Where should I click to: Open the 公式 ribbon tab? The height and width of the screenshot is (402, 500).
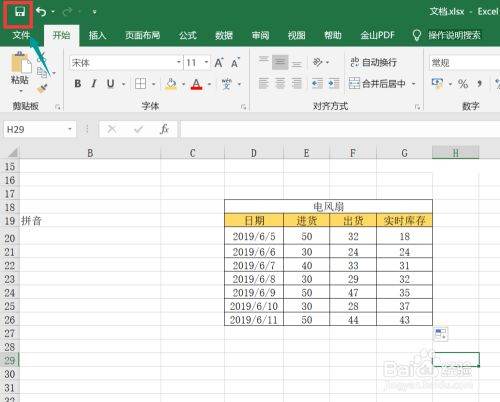click(188, 35)
